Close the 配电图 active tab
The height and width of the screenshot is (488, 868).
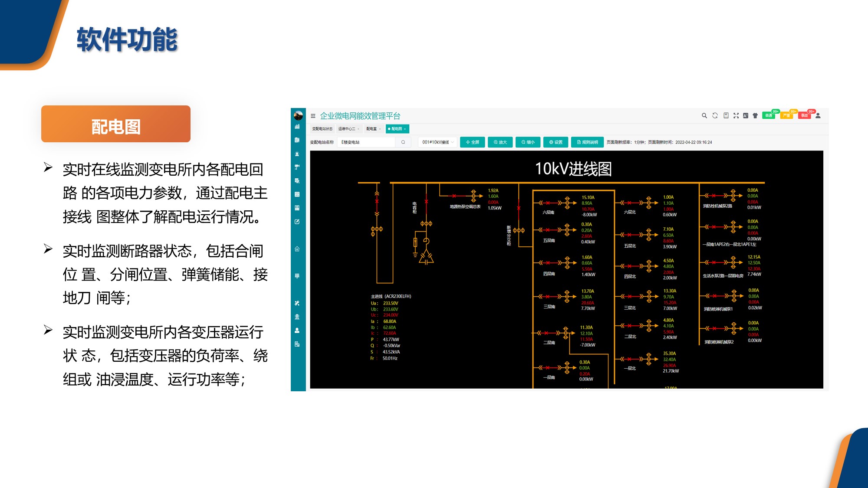click(x=405, y=129)
